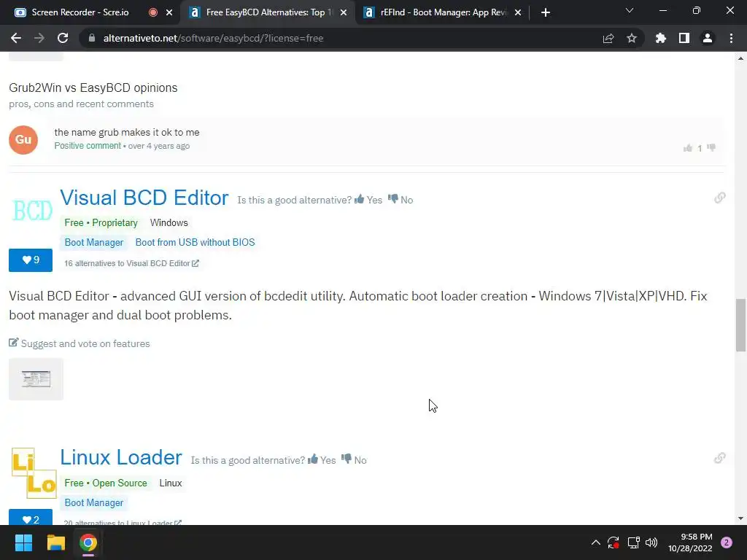Open the Visual BCD Editor title link
This screenshot has width=747, height=560.
coord(144,198)
